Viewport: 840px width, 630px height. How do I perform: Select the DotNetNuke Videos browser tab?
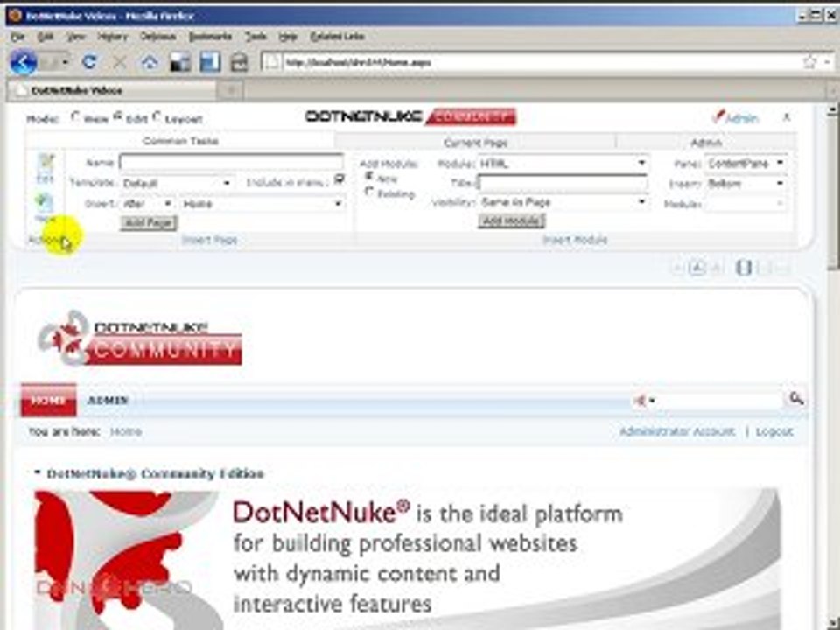[113, 90]
